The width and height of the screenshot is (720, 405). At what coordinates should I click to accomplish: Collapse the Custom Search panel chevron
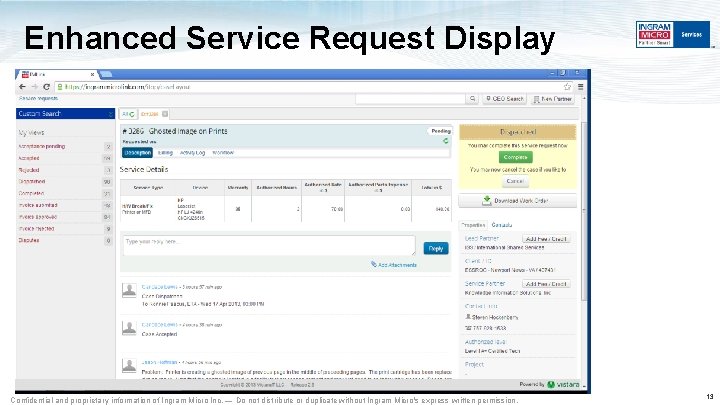coord(111,114)
